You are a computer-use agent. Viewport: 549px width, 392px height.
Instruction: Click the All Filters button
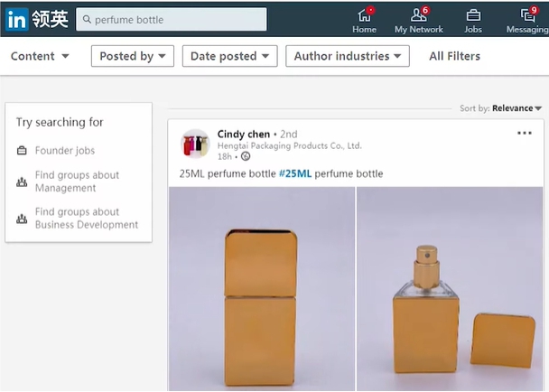[x=454, y=56]
